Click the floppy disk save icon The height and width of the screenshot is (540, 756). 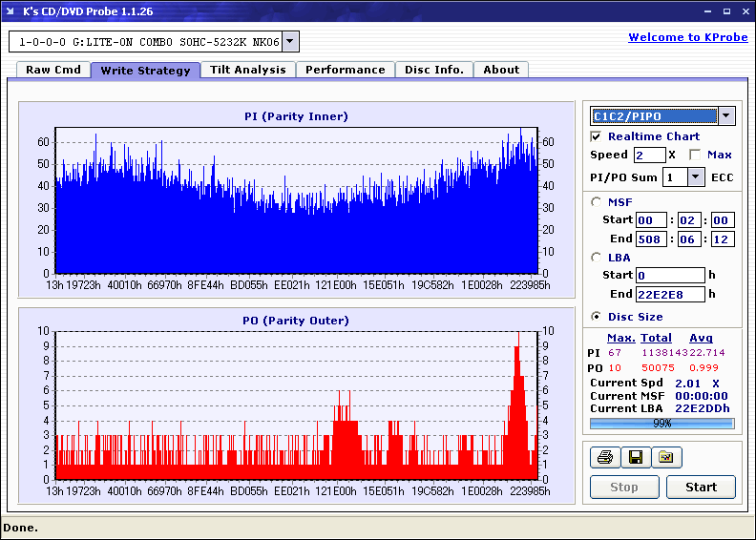tap(635, 458)
